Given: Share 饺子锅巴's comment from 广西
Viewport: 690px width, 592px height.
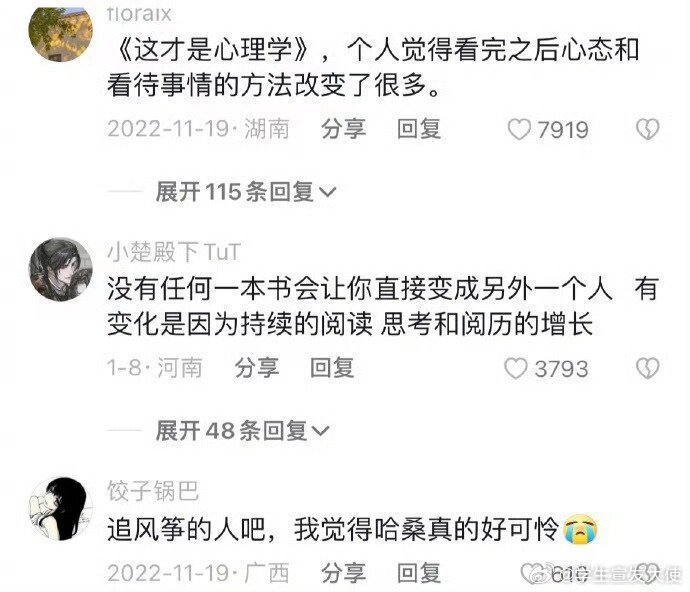Looking at the screenshot, I should pyautogui.click(x=344, y=573).
